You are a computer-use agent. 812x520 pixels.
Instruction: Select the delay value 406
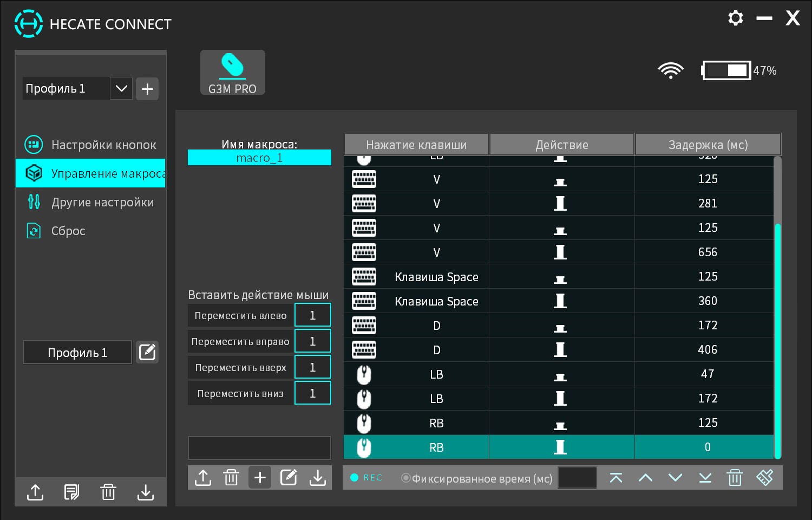pyautogui.click(x=708, y=349)
